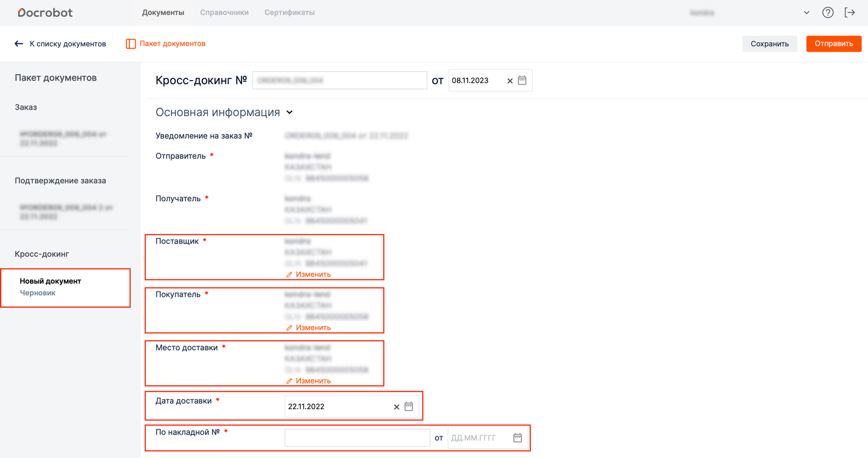Viewport: 868px width, 458px height.
Task: Click the По накладной № input field
Action: click(x=357, y=438)
